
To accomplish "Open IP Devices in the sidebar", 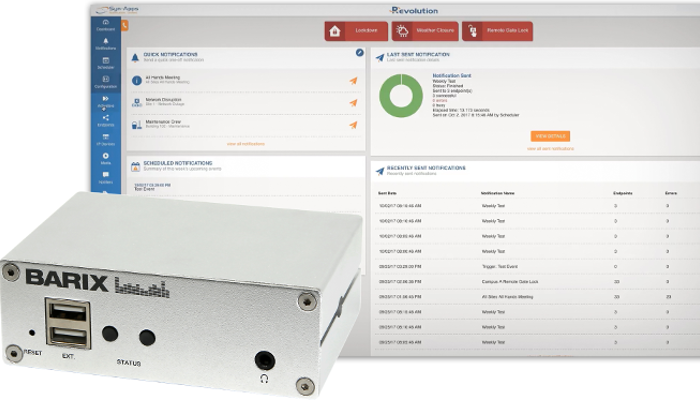I will click(x=106, y=140).
